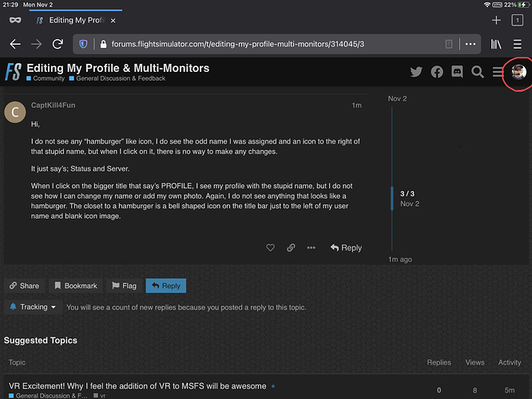532x399 pixels.
Task: Sort suggested topics by Activity
Action: (x=510, y=362)
